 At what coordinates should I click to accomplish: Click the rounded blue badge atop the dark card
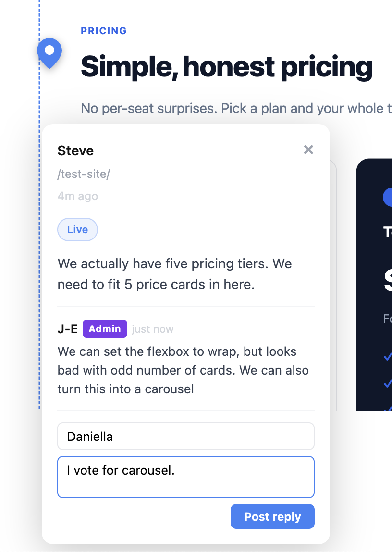click(388, 197)
